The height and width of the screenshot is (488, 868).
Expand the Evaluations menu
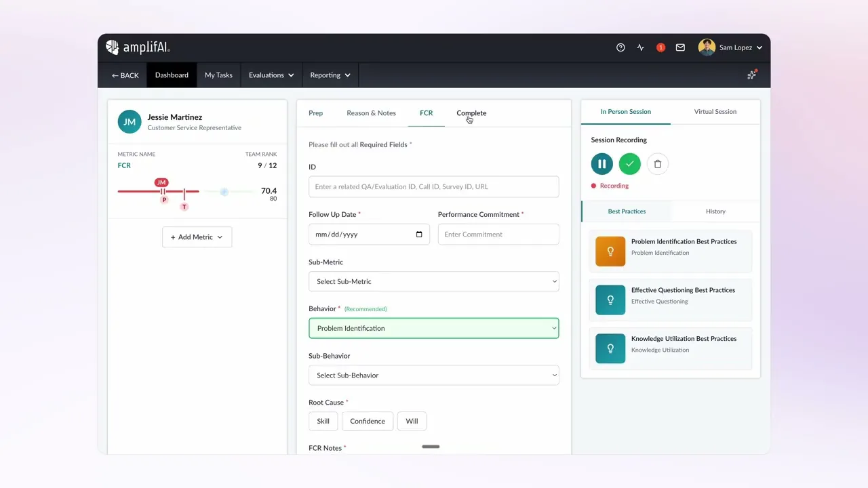[x=271, y=75]
